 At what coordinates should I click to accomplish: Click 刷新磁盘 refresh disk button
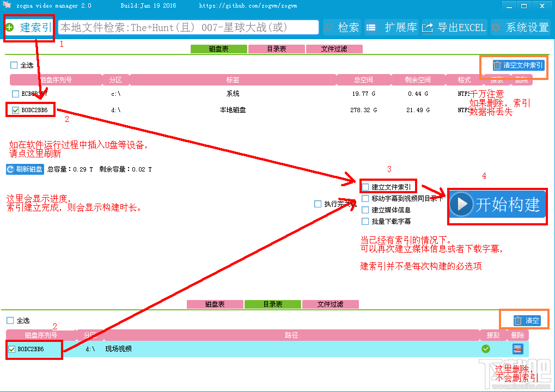25,169
